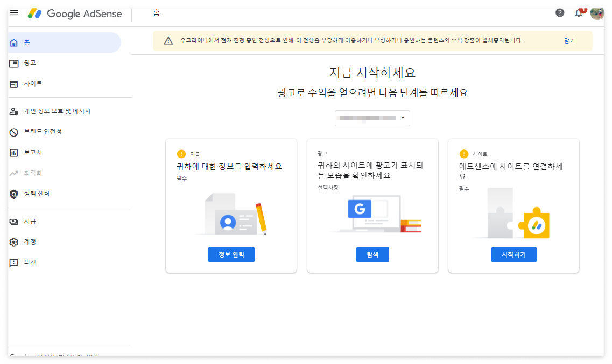
Task: Click the 사이트 sites icon in sidebar
Action: tap(14, 84)
